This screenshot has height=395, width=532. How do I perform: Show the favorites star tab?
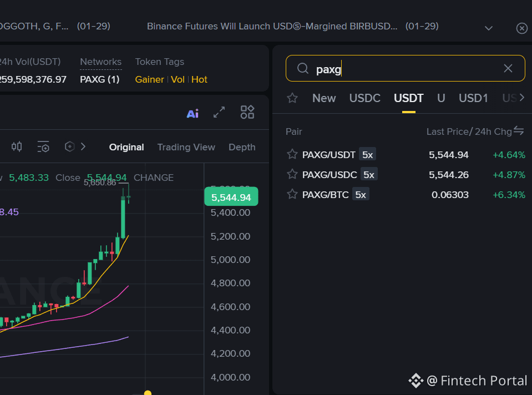coord(292,98)
